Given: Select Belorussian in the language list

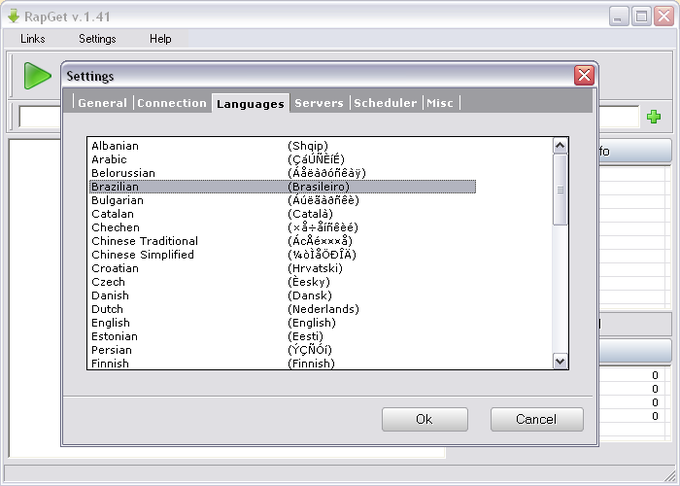Looking at the screenshot, I should coord(282,173).
